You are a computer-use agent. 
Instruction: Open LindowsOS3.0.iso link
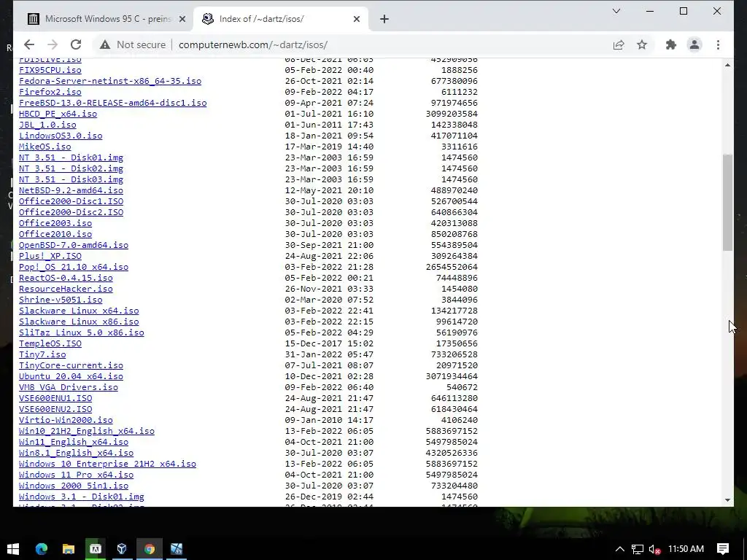click(61, 136)
